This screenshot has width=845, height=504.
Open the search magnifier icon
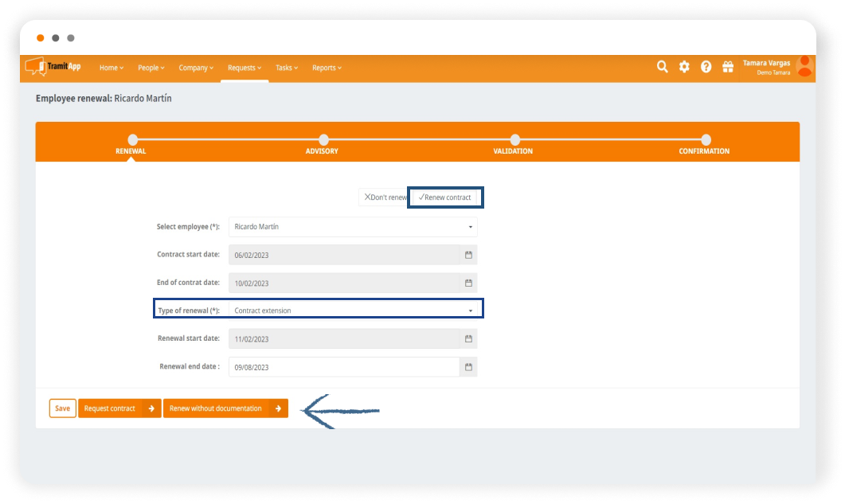pos(662,67)
